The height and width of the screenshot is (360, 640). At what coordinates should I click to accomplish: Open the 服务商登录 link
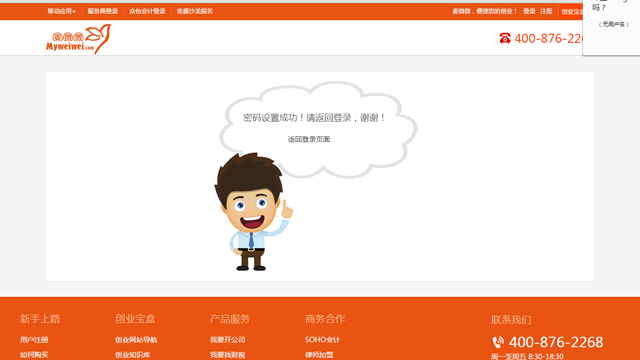[102, 11]
